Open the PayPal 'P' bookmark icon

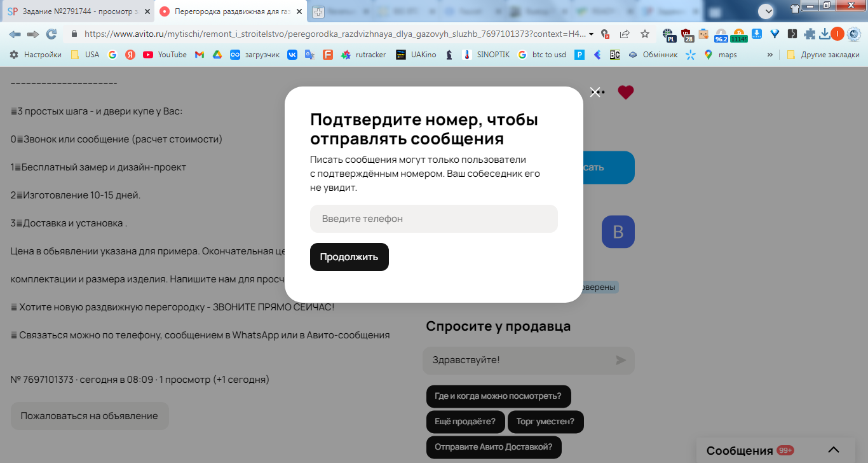point(580,55)
